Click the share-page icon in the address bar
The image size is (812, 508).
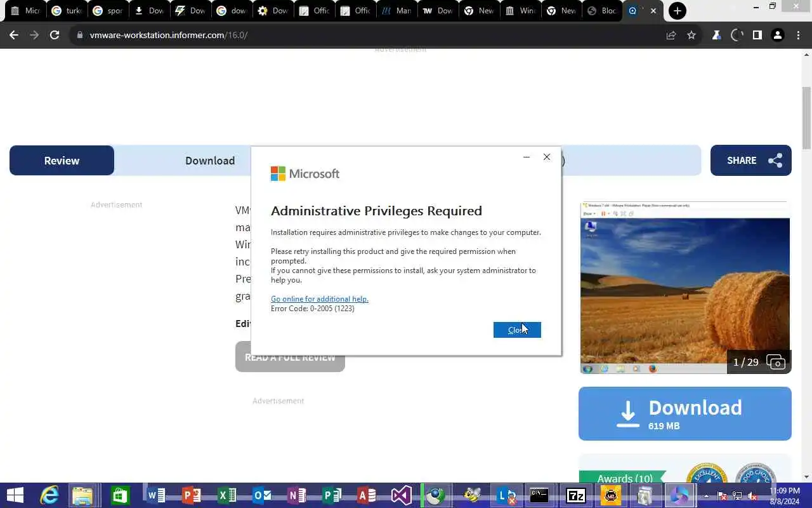pyautogui.click(x=671, y=35)
